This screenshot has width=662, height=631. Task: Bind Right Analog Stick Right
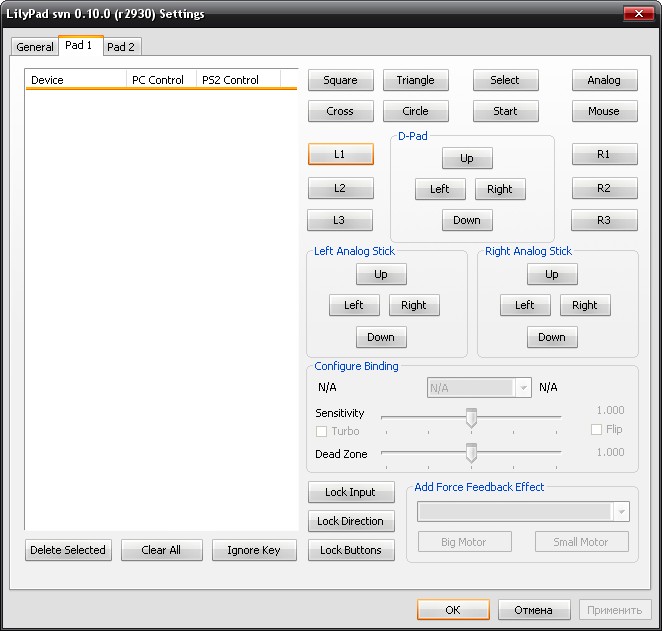(x=585, y=305)
